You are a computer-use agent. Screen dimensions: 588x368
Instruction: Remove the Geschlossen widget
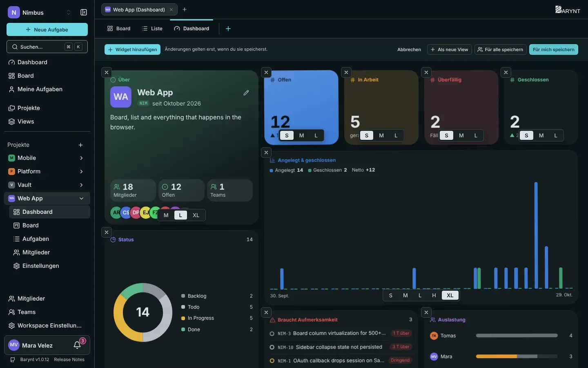tap(506, 72)
